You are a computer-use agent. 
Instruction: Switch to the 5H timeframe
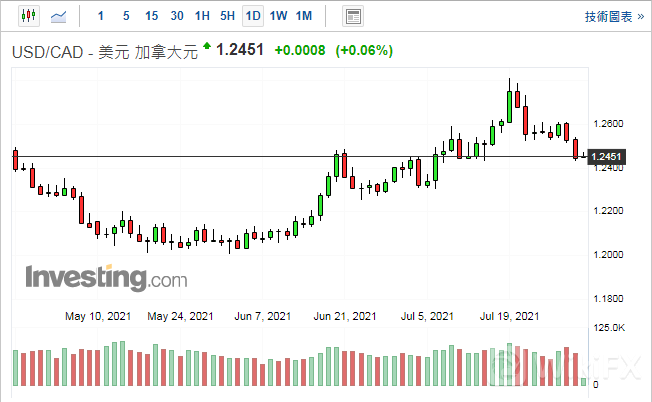[227, 16]
